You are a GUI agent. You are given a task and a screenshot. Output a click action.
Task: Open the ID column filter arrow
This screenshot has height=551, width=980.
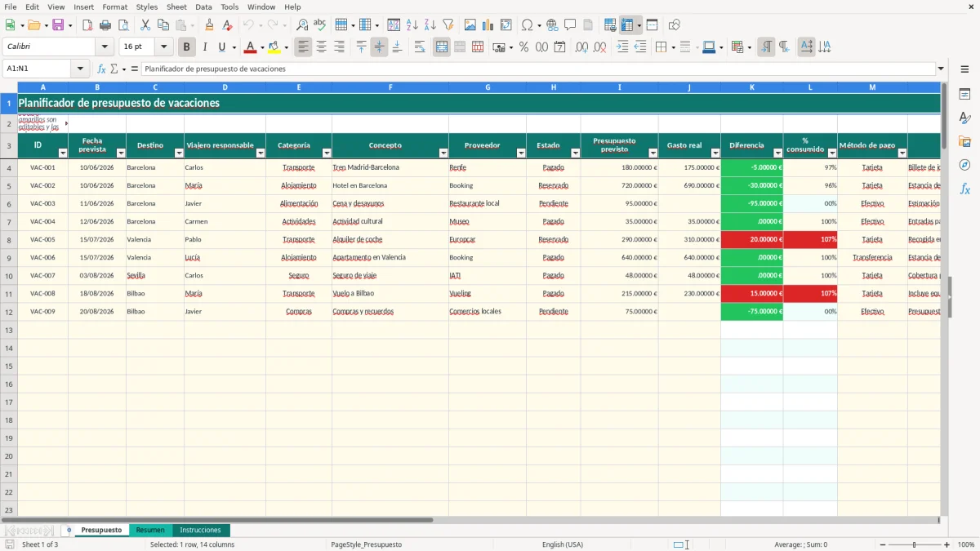(63, 153)
